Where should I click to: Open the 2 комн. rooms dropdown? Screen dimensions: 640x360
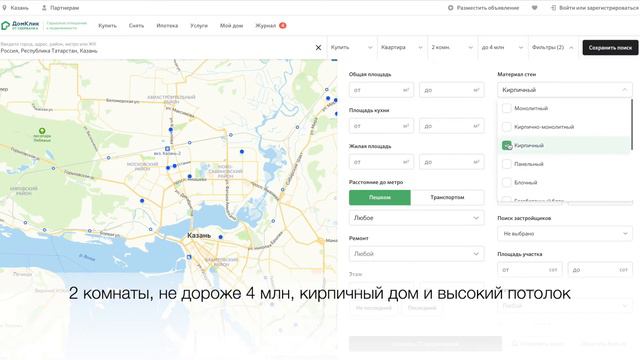pos(452,47)
